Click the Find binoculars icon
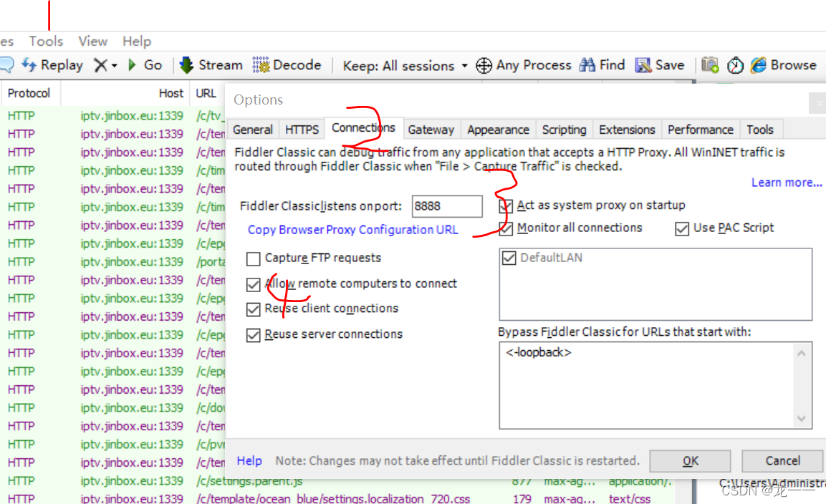 point(587,64)
